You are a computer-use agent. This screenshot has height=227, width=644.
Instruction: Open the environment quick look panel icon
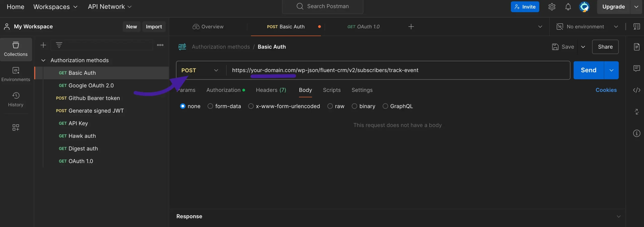636,27
